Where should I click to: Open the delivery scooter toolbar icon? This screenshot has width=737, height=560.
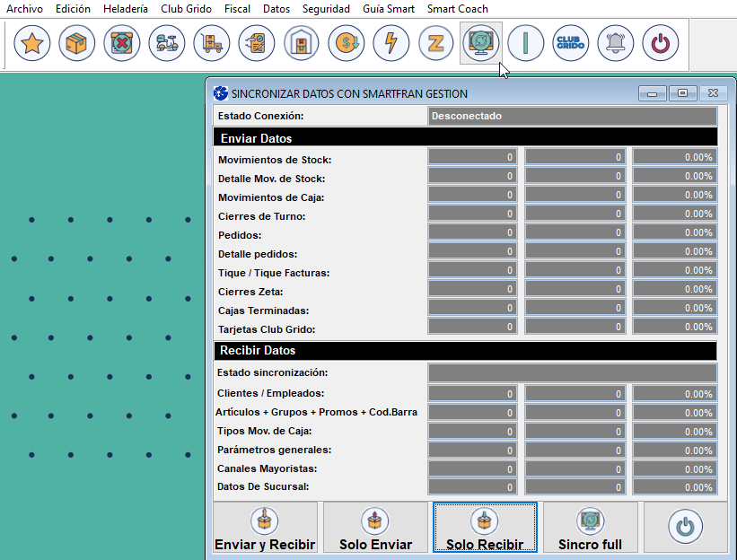coord(166,43)
